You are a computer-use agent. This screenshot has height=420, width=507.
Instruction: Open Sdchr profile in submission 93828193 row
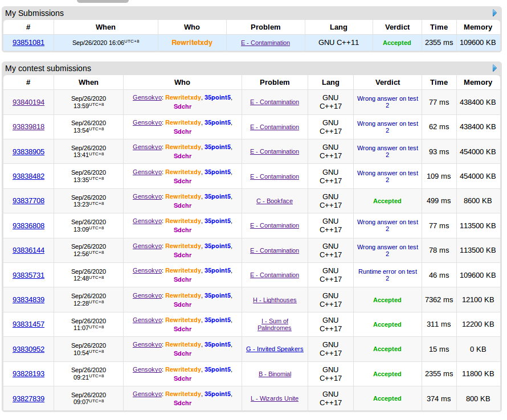coord(182,378)
